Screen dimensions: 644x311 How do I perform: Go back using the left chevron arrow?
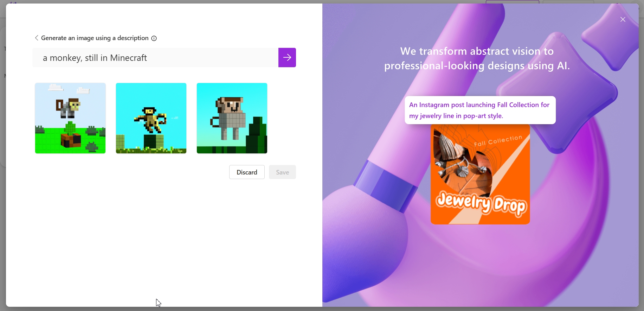point(37,38)
